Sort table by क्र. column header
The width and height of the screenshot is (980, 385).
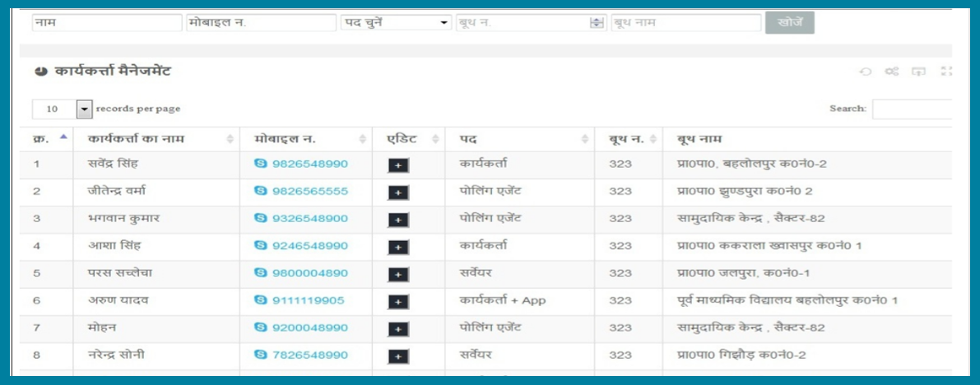pyautogui.click(x=47, y=139)
